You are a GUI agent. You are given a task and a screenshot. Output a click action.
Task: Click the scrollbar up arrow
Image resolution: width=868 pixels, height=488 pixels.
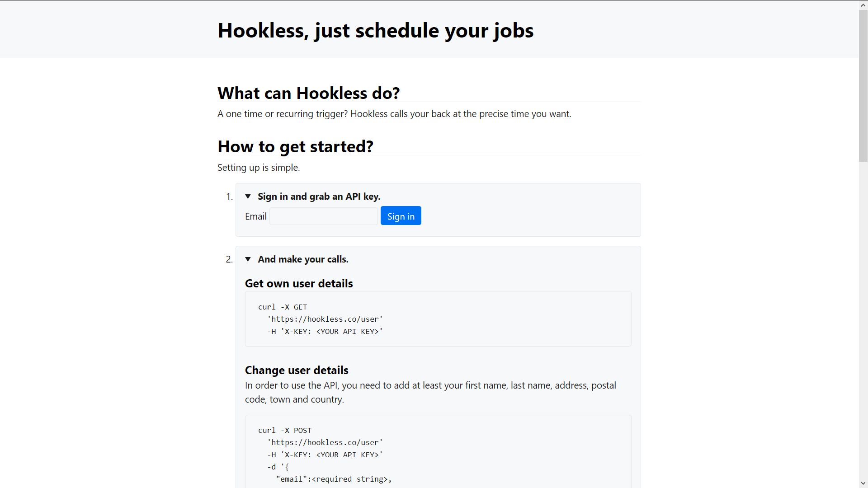pyautogui.click(x=863, y=5)
